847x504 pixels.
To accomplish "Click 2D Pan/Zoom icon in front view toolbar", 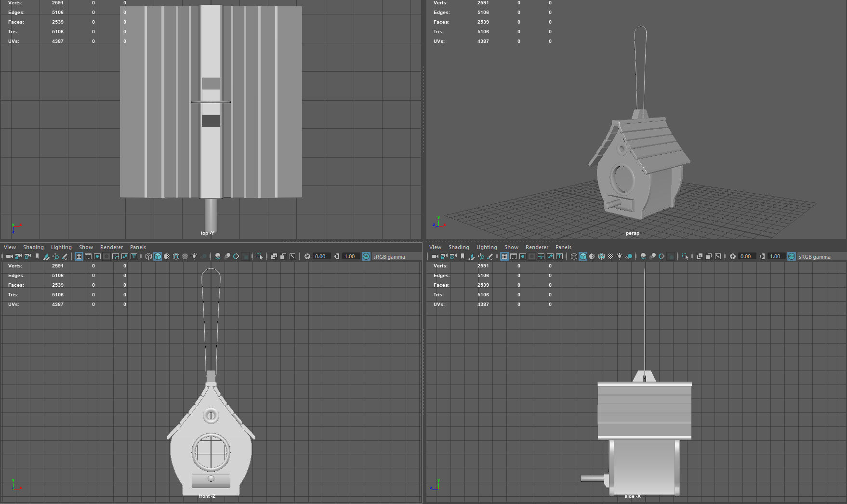I will pyautogui.click(x=55, y=256).
